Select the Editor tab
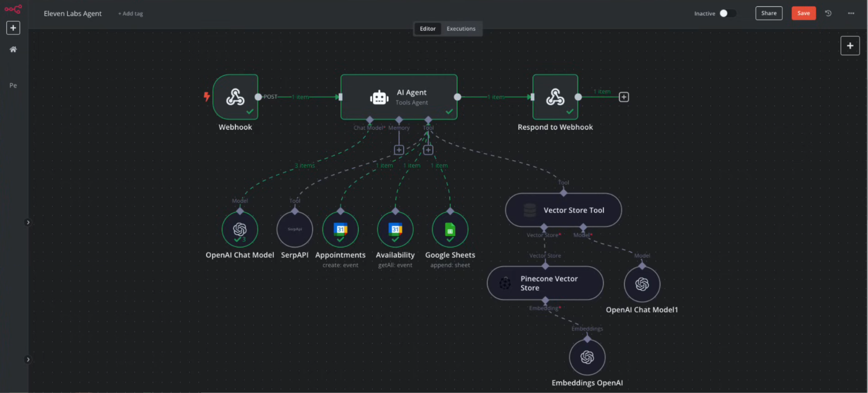Screen dimensions: 868x393 click(427, 29)
